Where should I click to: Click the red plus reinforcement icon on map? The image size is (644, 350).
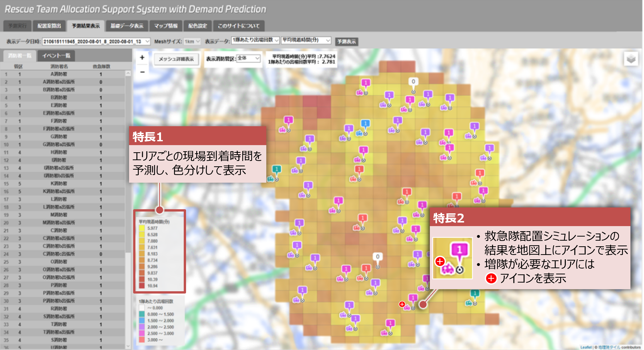(x=402, y=304)
